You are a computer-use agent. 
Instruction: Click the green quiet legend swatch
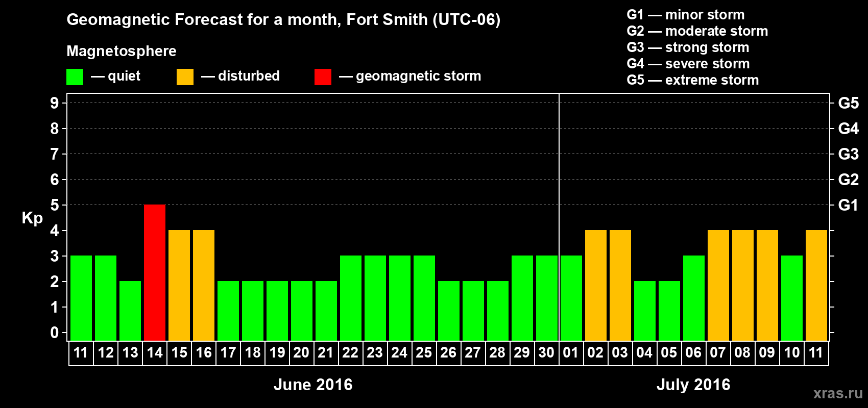[75, 77]
